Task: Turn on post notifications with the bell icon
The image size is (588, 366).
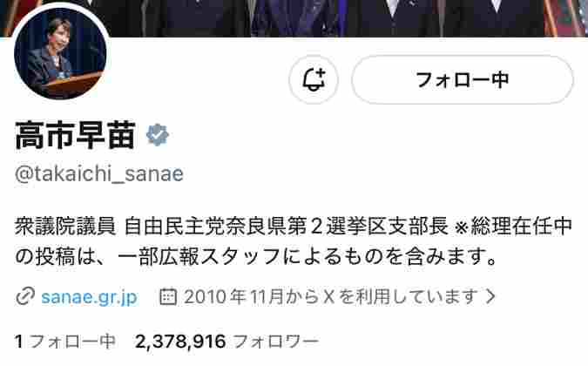Action: pos(314,79)
